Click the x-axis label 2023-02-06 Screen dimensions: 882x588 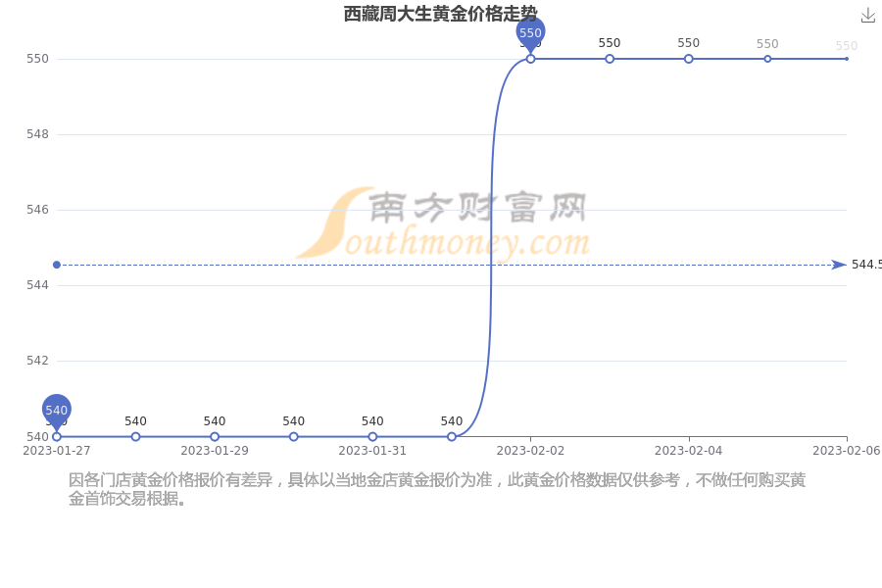tap(847, 451)
